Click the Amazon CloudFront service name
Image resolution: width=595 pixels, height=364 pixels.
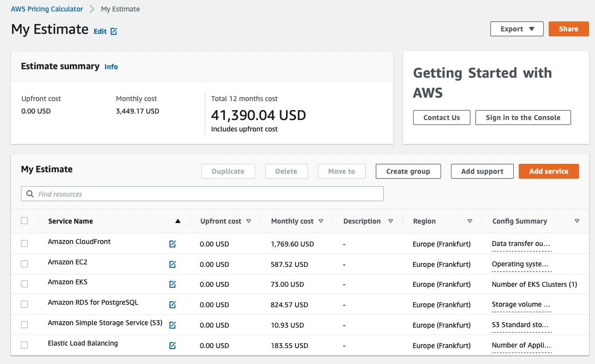click(x=79, y=242)
